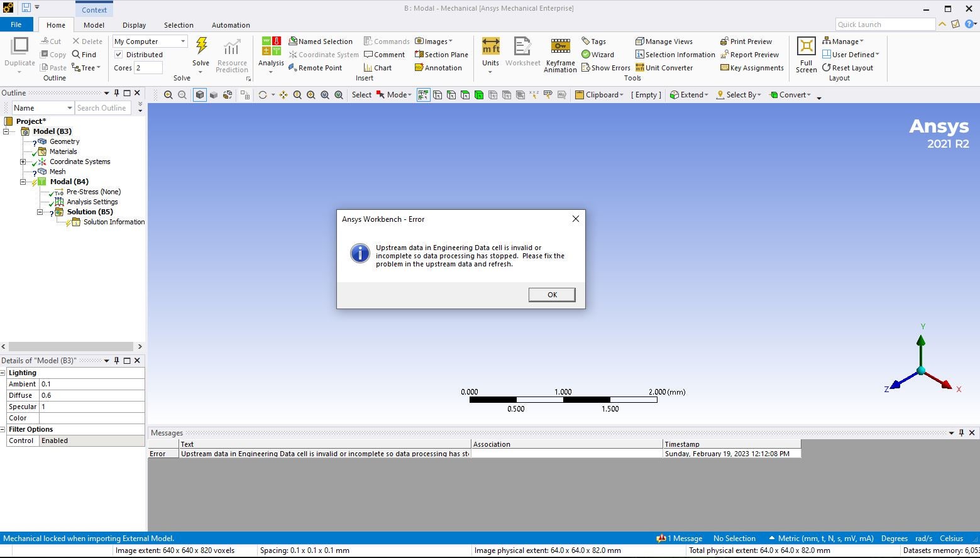Open Keyframe Animation tool
980x558 pixels.
pos(560,55)
